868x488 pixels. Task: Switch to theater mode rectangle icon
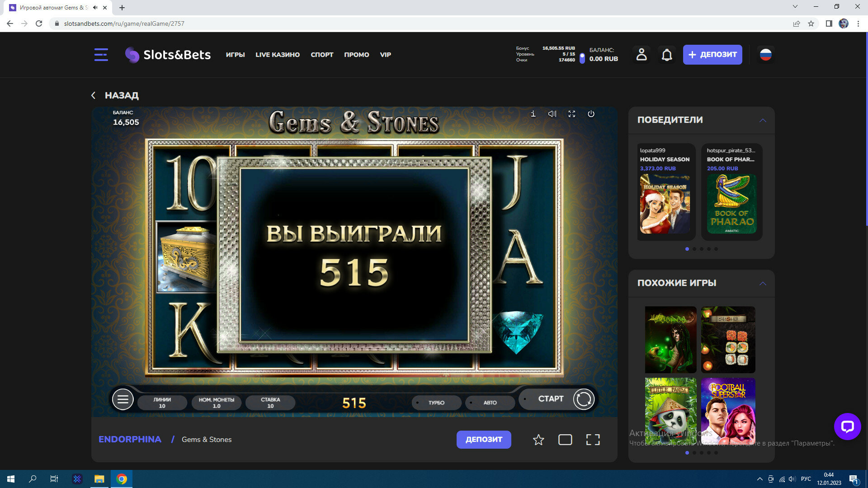(x=565, y=440)
